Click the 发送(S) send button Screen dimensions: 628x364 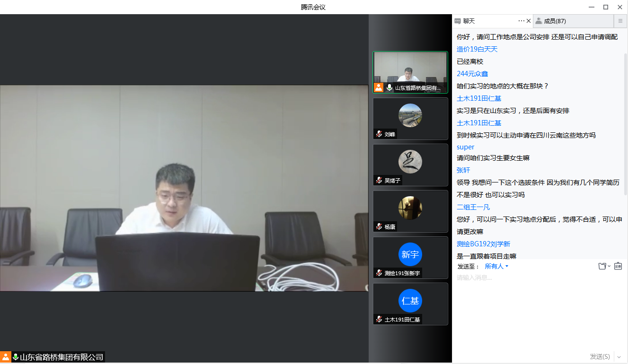[600, 356]
